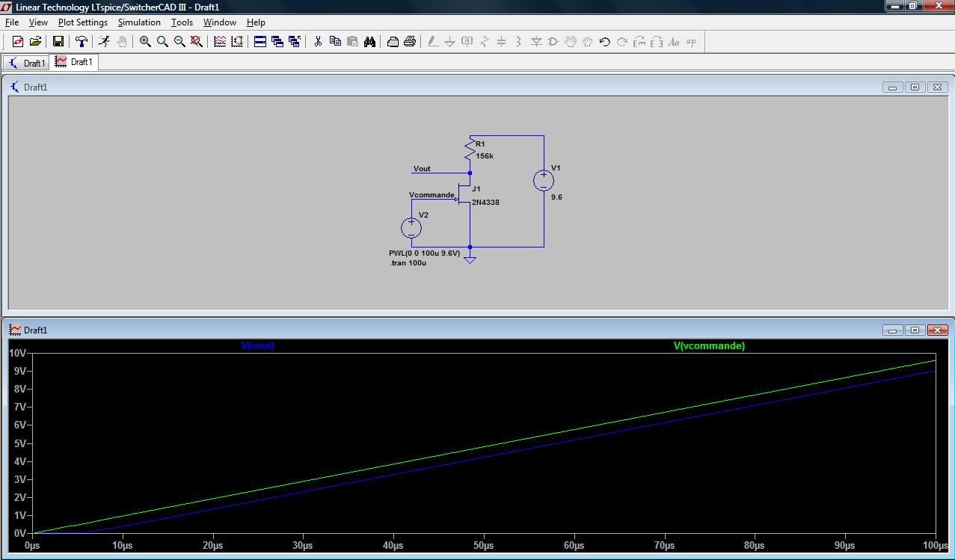Open the Simulation menu

139,22
